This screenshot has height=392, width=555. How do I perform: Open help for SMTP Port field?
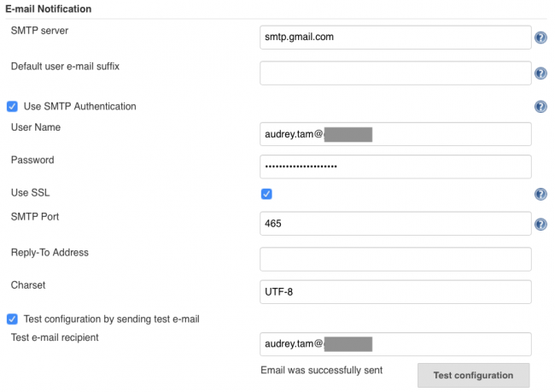point(540,225)
